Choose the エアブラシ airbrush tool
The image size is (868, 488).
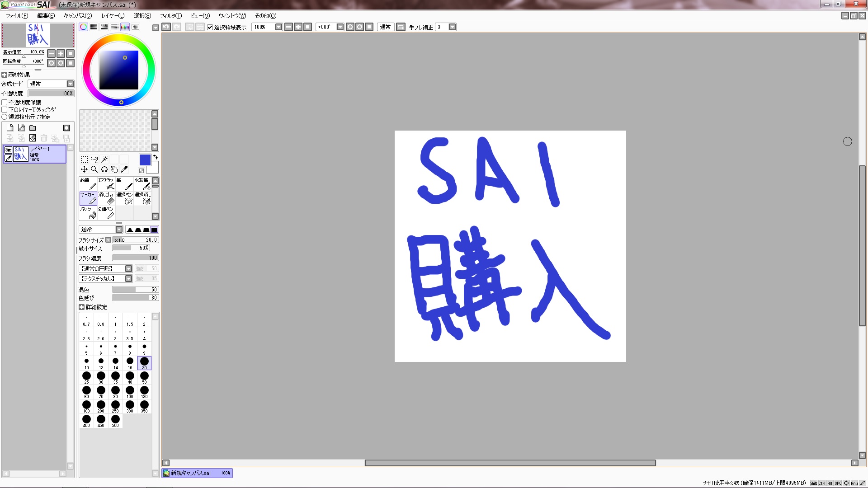[x=106, y=184]
